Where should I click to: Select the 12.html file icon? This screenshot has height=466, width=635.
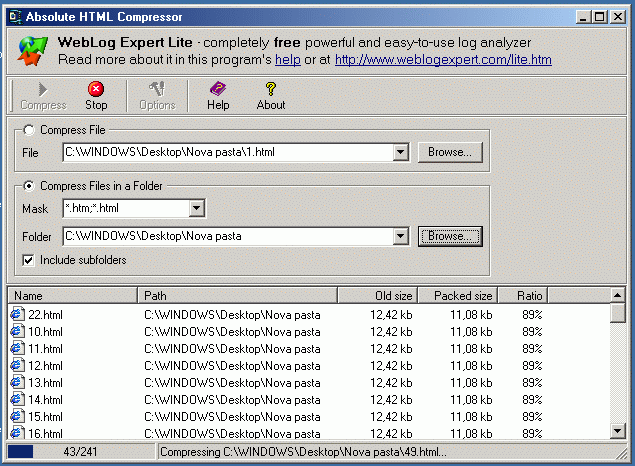pyautogui.click(x=17, y=365)
